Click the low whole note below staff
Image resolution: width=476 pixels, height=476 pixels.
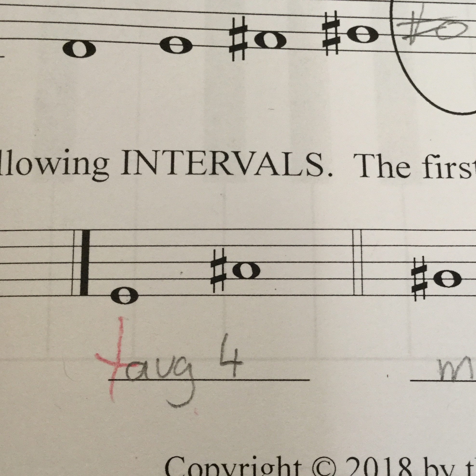[x=124, y=296]
